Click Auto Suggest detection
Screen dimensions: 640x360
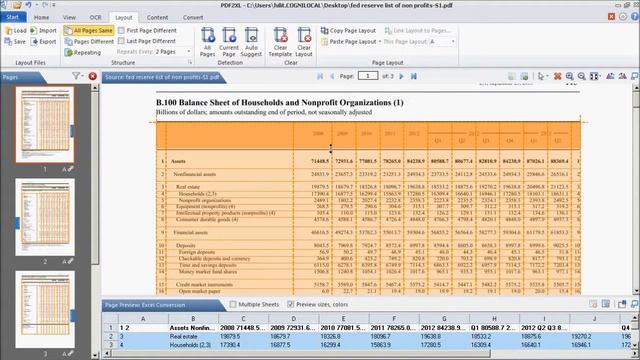coord(251,42)
